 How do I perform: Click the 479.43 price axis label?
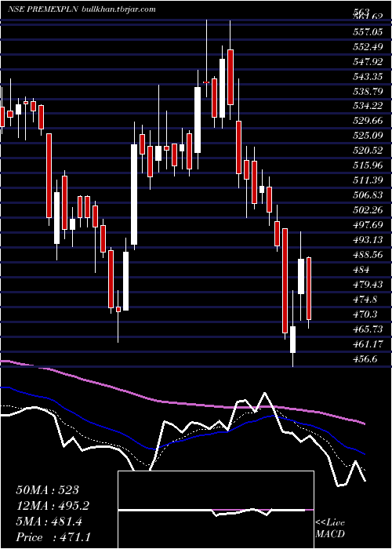[x=367, y=284]
